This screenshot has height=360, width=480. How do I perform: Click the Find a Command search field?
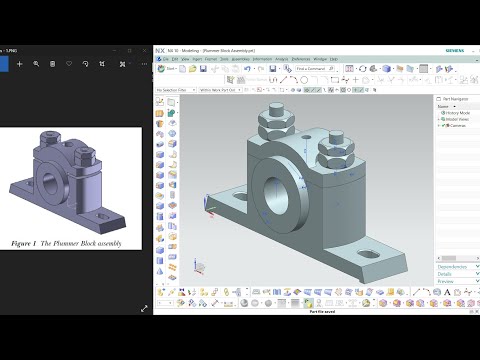(x=315, y=69)
